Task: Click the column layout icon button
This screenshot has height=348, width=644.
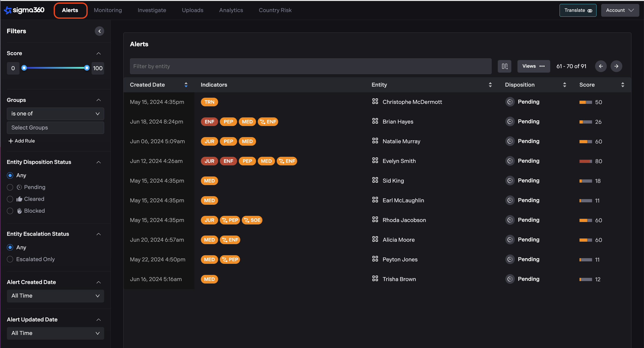Action: click(x=504, y=66)
